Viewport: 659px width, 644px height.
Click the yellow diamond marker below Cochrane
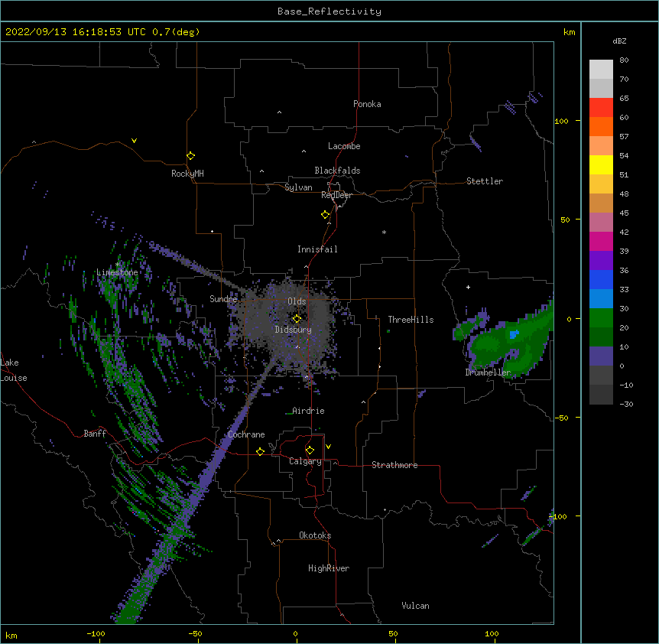(260, 451)
